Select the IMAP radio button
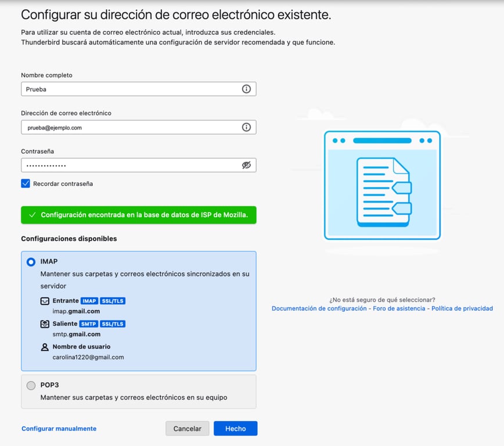 click(x=31, y=262)
